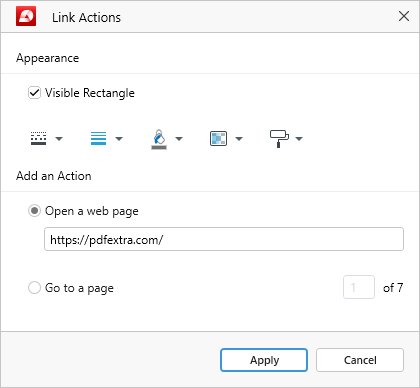
Task: Click the web page URL field
Action: [x=224, y=239]
